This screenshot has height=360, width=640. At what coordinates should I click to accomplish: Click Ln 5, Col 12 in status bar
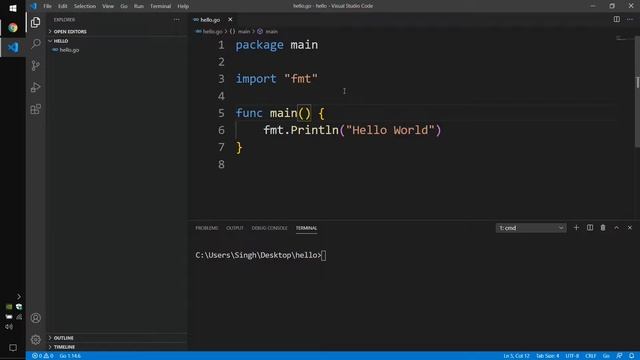click(x=516, y=356)
